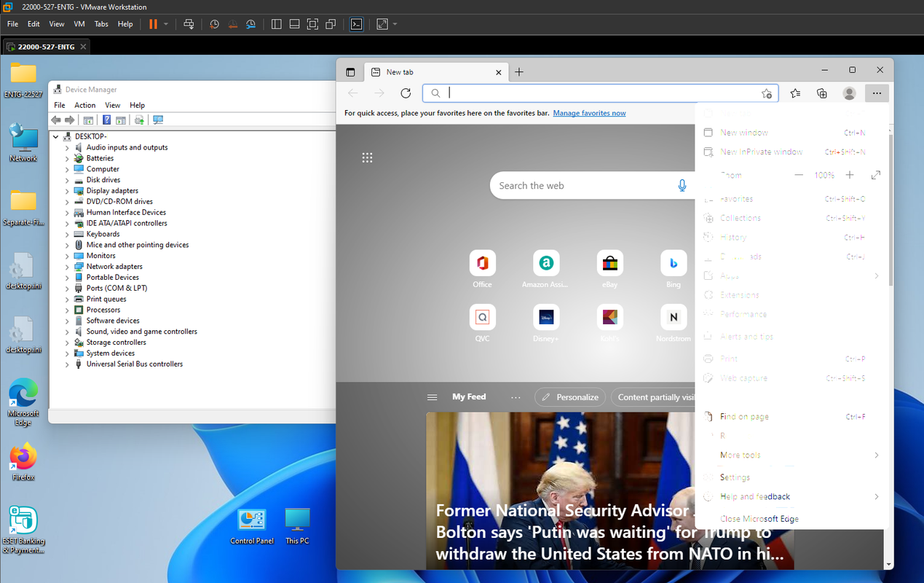Toggle the VMware thumbnail bar

(x=294, y=24)
